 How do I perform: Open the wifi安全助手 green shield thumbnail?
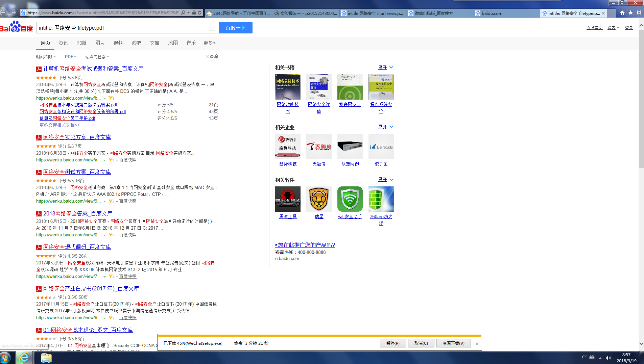350,199
